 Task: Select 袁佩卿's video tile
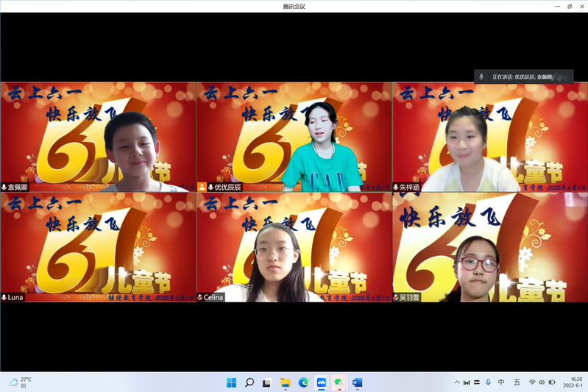click(98, 137)
